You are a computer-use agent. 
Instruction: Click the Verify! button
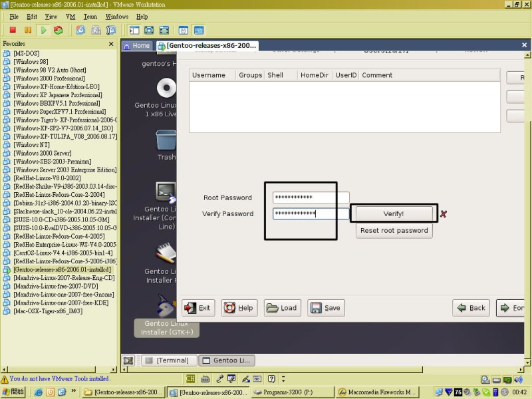[394, 213]
